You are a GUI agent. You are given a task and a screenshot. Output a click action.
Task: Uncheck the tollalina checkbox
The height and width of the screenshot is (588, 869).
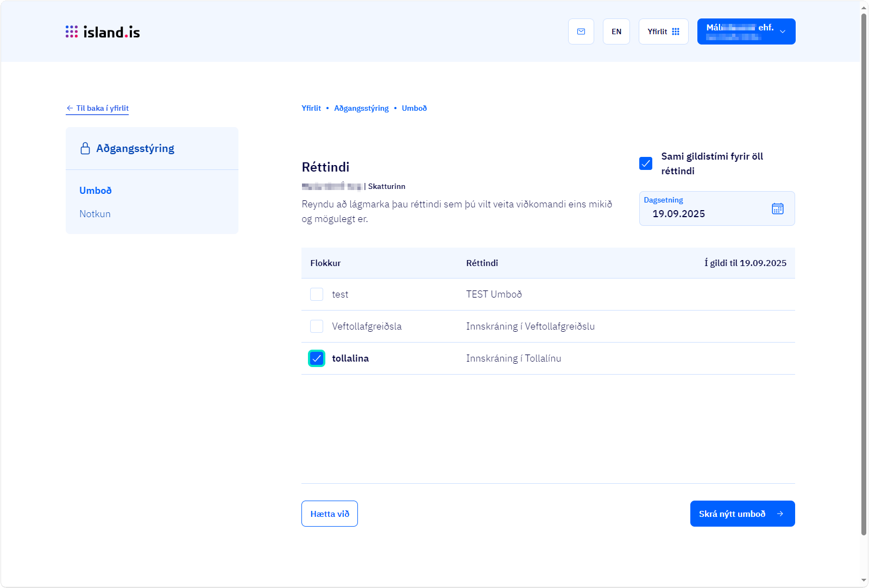(x=317, y=358)
